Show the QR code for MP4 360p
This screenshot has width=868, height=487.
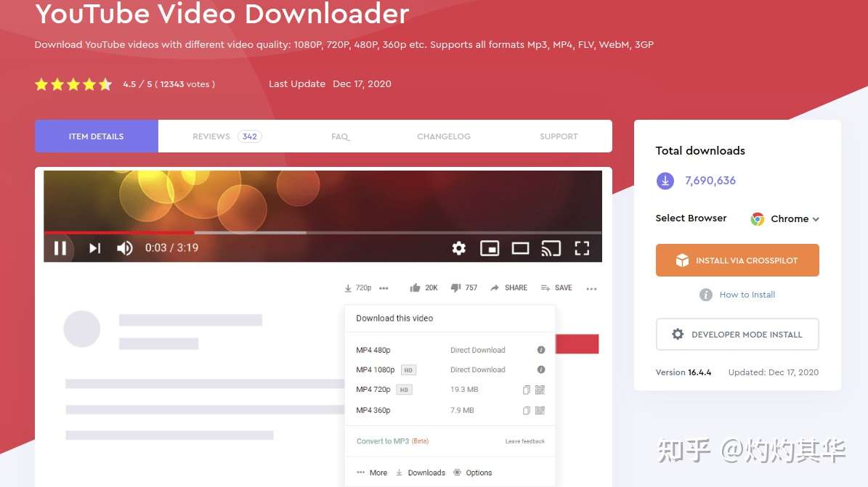click(x=540, y=410)
